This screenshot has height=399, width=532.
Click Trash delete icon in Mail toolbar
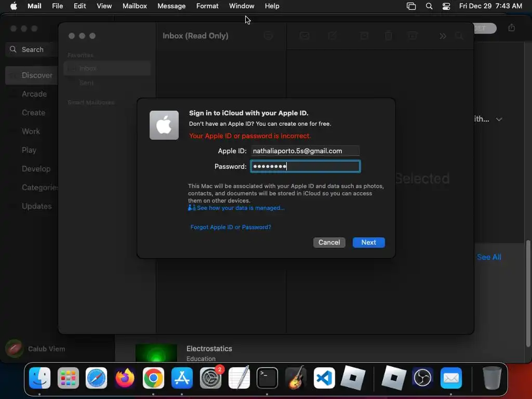389,36
